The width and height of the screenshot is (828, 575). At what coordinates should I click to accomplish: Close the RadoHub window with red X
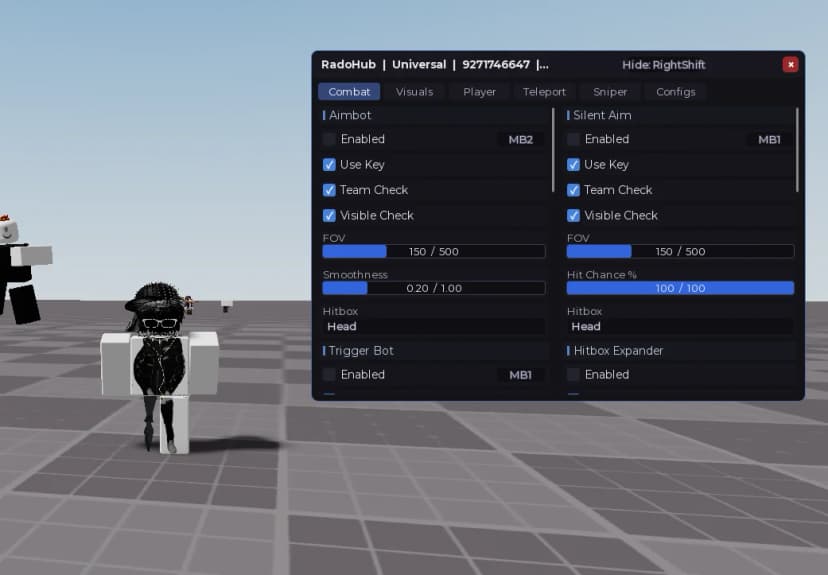click(790, 64)
